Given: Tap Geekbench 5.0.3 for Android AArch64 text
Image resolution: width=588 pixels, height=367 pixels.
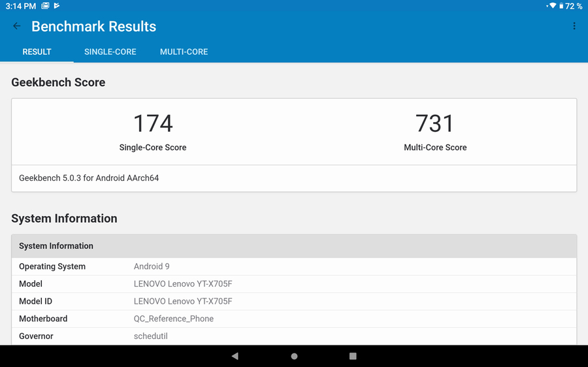Looking at the screenshot, I should coord(89,178).
